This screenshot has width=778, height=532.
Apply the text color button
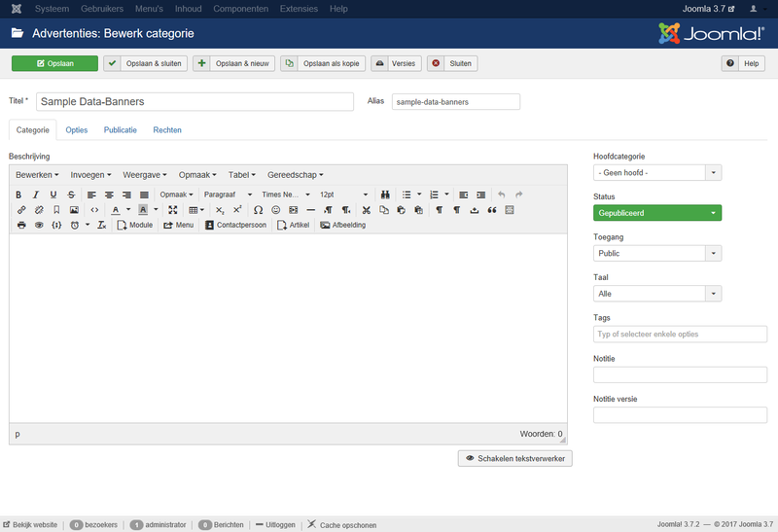pos(116,210)
